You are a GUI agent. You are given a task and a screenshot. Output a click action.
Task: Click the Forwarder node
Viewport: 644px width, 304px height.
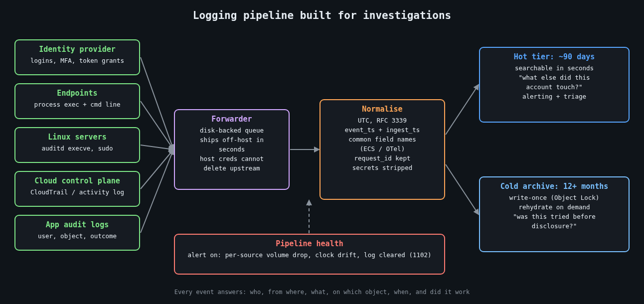232,150
